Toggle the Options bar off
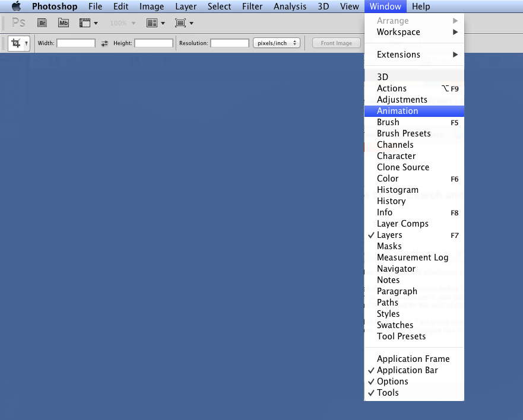The width and height of the screenshot is (523, 420). (414, 381)
